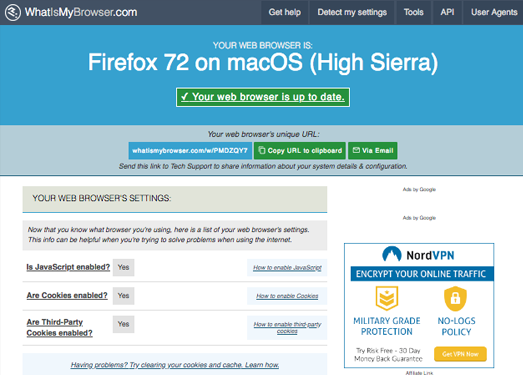
Task: Click the Get VPN Now button
Action: (x=460, y=354)
